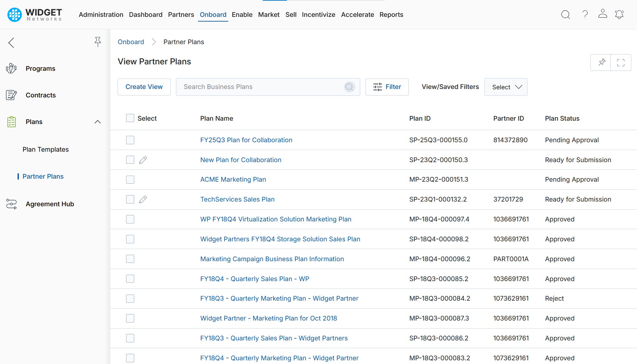The width and height of the screenshot is (637, 364).
Task: Open the Marketing Campaign Business Plan Information link
Action: click(272, 259)
